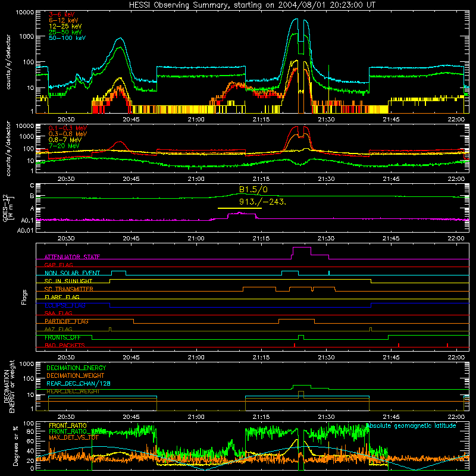Select the 50-100 keV legend label
The width and height of the screenshot is (476, 476).
point(67,38)
